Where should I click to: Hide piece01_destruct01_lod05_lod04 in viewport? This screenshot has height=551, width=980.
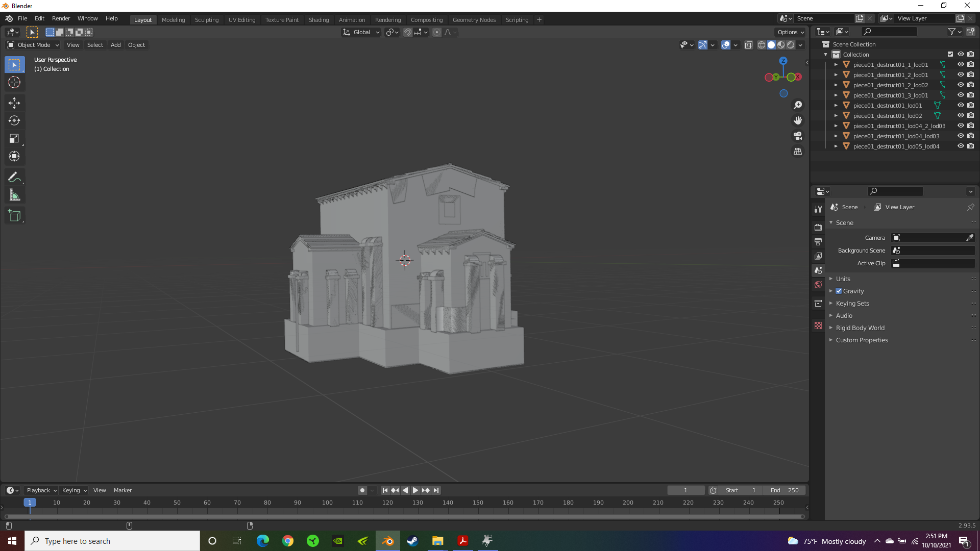pyautogui.click(x=961, y=146)
